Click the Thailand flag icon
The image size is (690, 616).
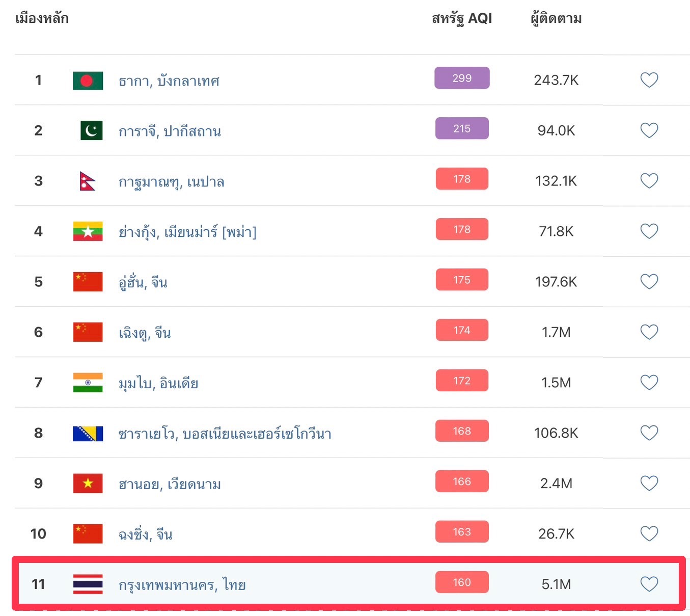coord(88,584)
